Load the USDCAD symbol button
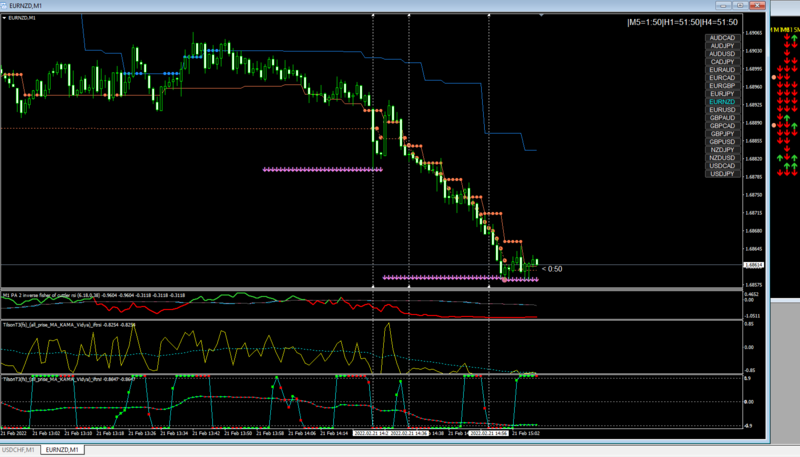 [x=722, y=166]
